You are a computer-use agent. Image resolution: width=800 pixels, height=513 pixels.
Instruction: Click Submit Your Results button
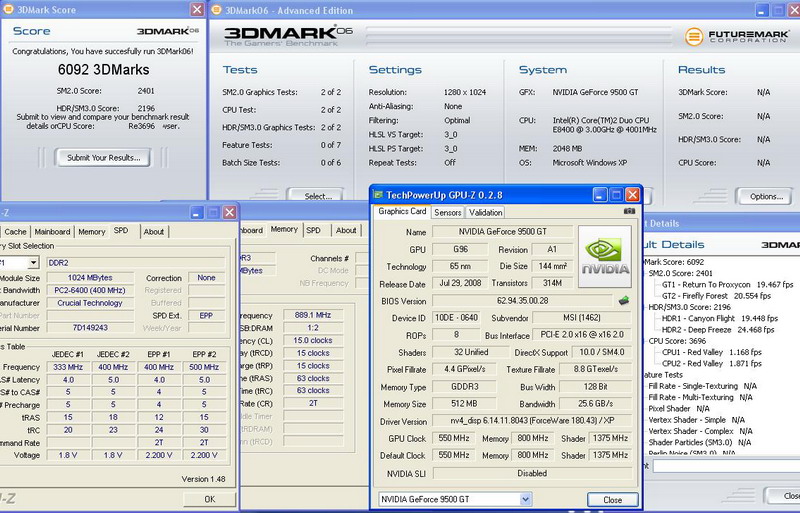point(104,158)
